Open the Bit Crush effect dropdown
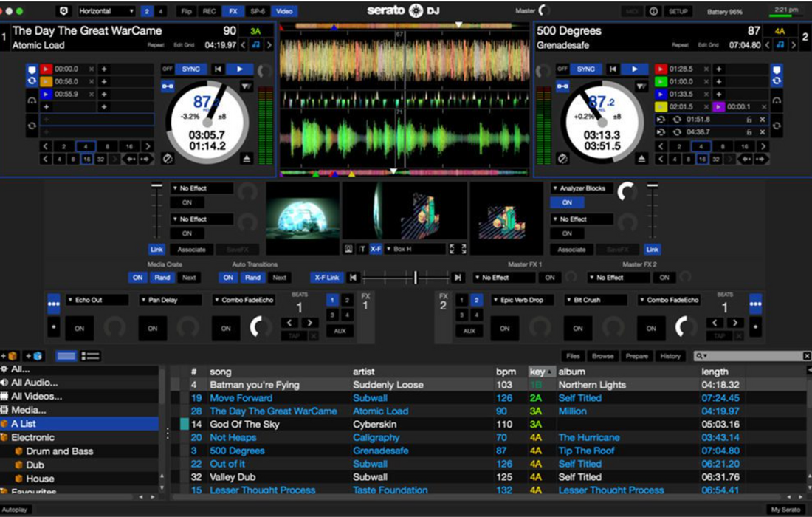Viewport: 812px width, 517px height. [x=596, y=300]
